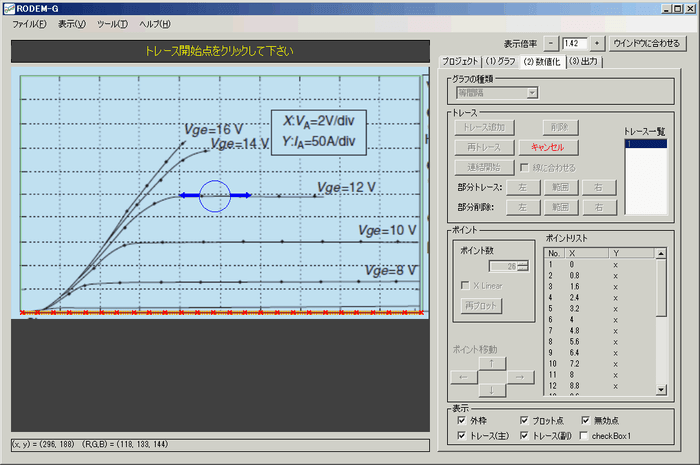This screenshot has height=465, width=700.
Task: Open the ツール(T) menu
Action: point(112,23)
